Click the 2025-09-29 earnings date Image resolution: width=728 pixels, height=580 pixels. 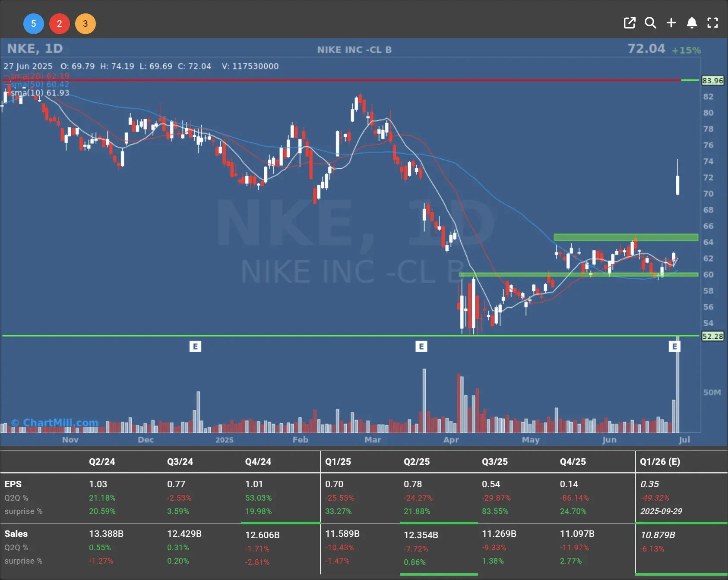(661, 511)
